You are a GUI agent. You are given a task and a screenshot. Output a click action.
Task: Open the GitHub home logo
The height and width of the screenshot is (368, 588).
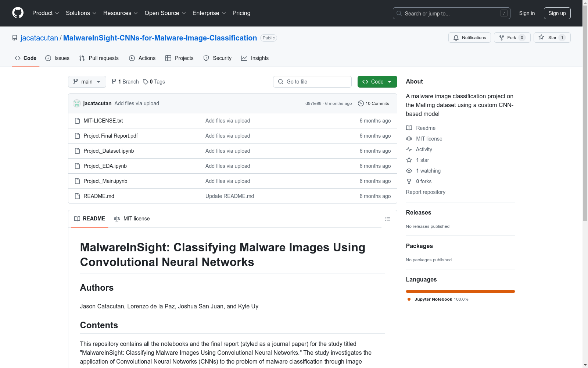tap(18, 13)
